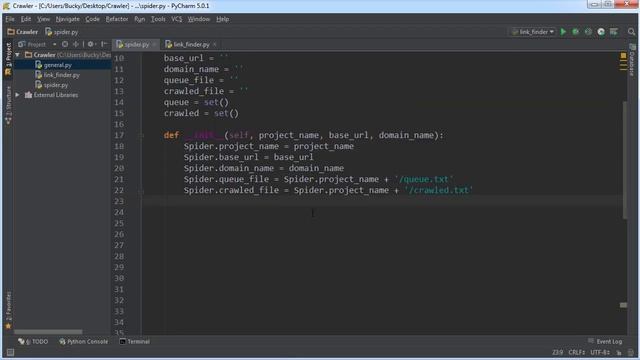Click spider.py breadcrumb in navigation bar

[x=62, y=32]
